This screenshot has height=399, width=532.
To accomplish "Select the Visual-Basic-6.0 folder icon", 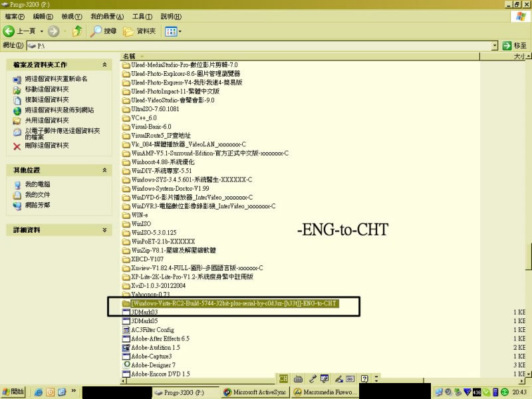I will pos(126,127).
